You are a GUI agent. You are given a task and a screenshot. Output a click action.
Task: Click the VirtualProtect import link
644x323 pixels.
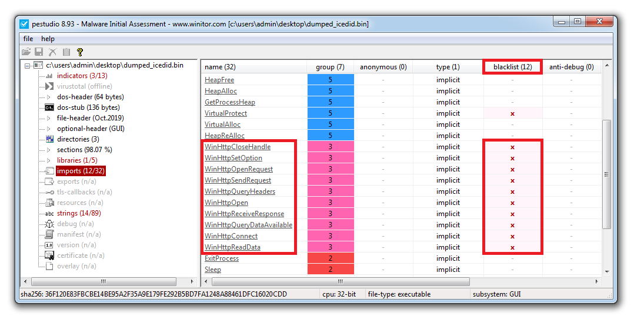226,113
